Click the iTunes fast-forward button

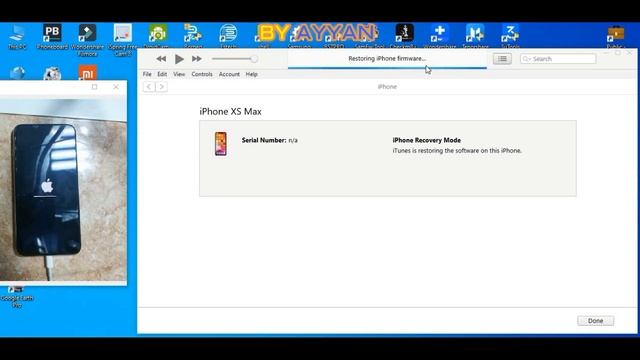coord(197,59)
